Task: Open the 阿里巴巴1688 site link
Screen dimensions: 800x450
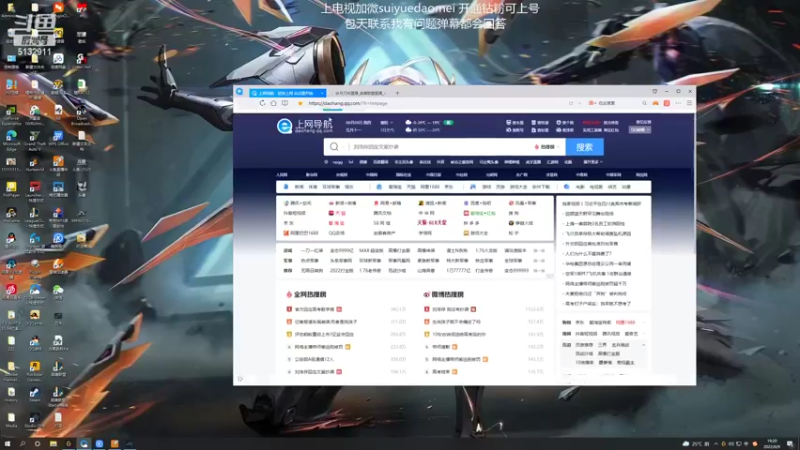Action: tap(301, 233)
